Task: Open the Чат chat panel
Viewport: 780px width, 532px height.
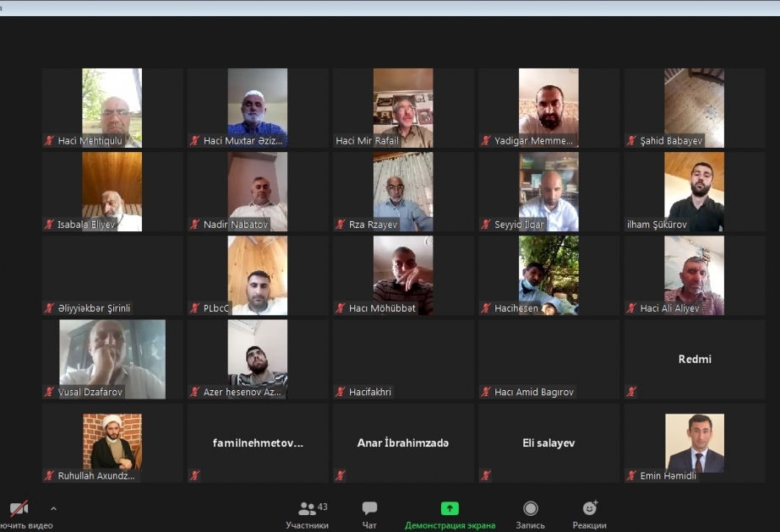Action: click(x=369, y=515)
